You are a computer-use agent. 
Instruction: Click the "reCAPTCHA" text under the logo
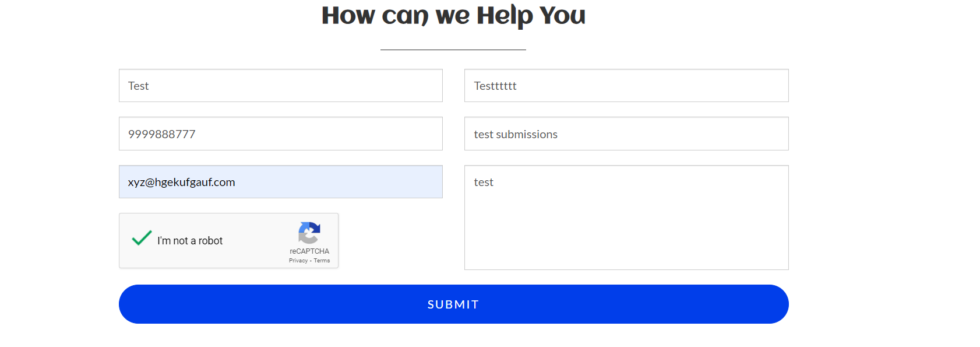coord(309,251)
